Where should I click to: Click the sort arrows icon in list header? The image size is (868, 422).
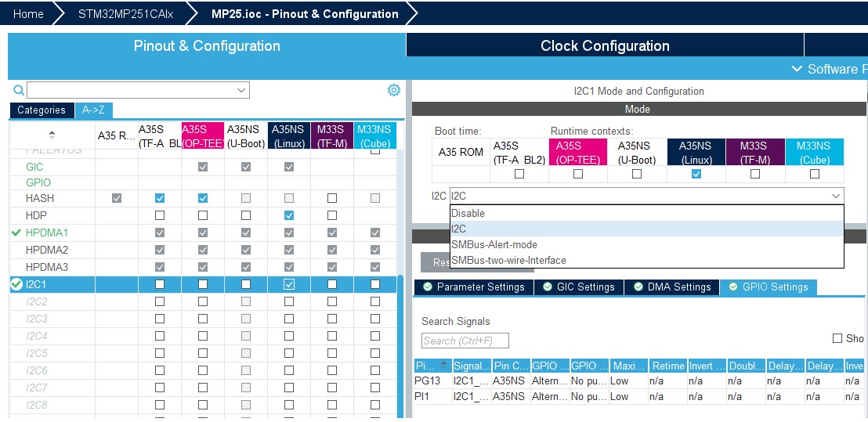tap(52, 135)
